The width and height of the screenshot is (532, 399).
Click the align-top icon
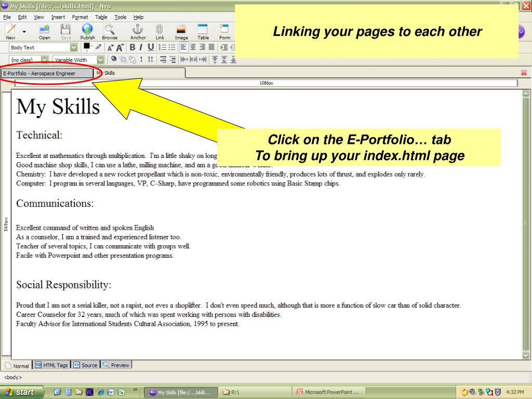[215, 60]
